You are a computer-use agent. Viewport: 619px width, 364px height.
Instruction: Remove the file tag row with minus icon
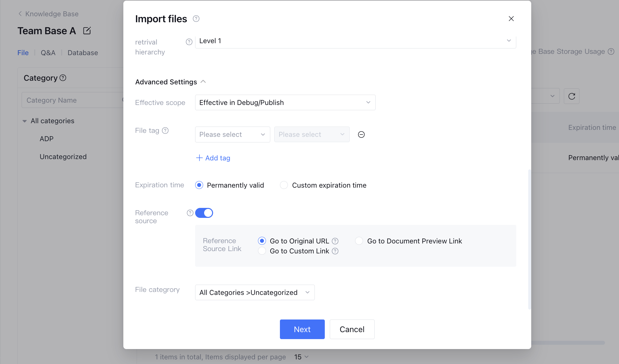[361, 135]
